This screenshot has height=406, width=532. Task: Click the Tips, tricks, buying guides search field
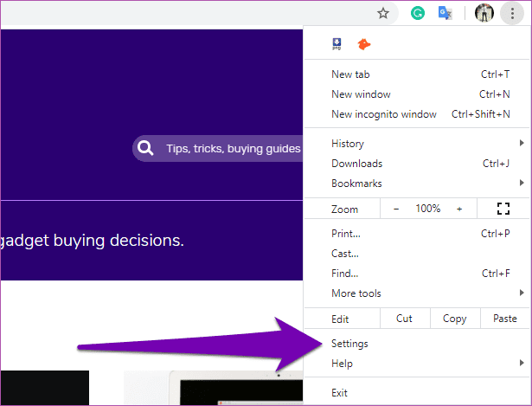coord(217,148)
